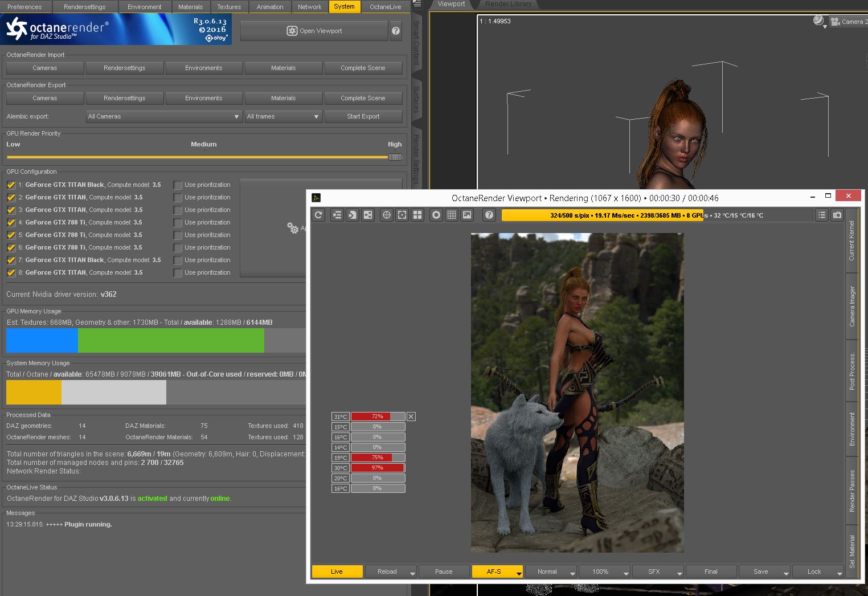Open the All Cameras dropdown
The height and width of the screenshot is (596, 868).
pos(164,116)
